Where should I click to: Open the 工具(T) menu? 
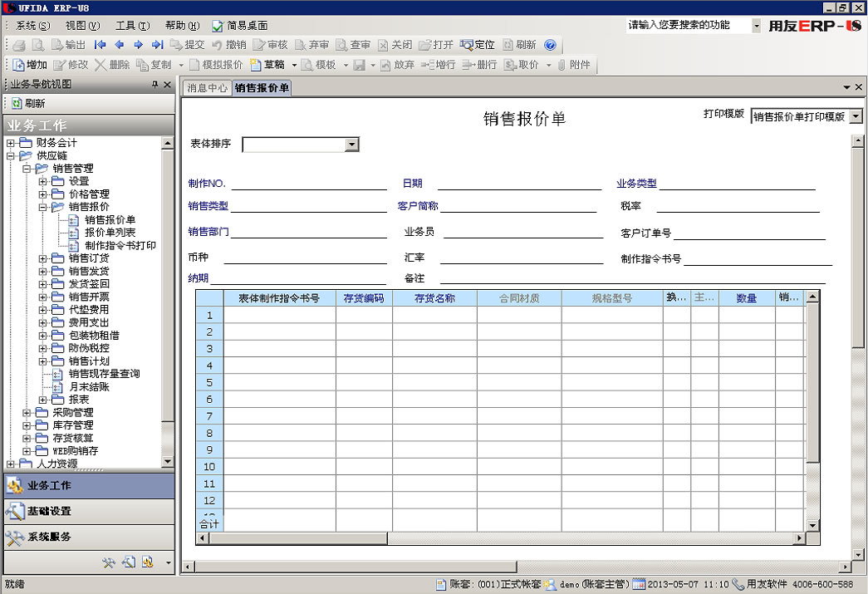click(132, 26)
